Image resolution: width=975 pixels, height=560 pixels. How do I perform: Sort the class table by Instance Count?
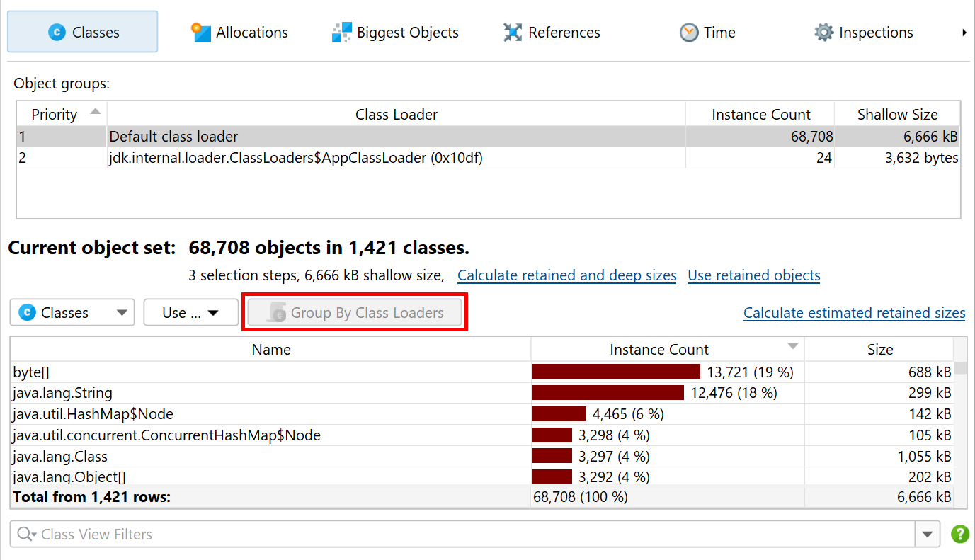668,350
